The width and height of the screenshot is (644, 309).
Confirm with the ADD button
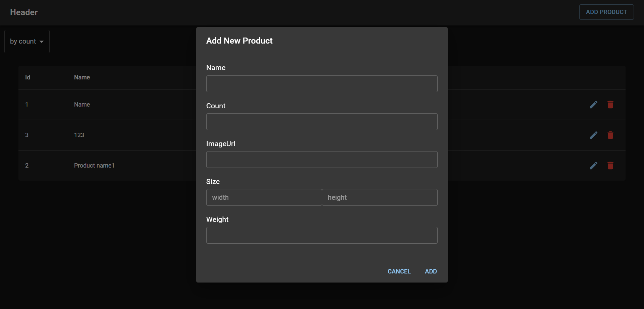(x=431, y=271)
